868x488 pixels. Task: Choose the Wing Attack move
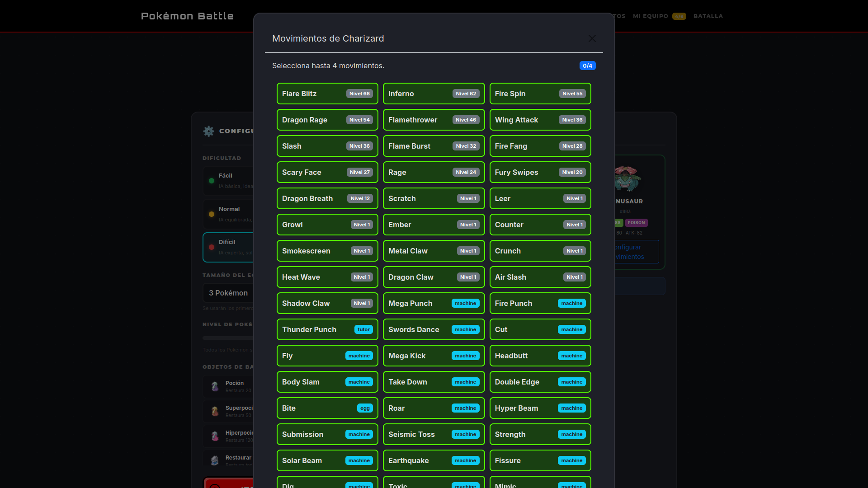pyautogui.click(x=540, y=120)
